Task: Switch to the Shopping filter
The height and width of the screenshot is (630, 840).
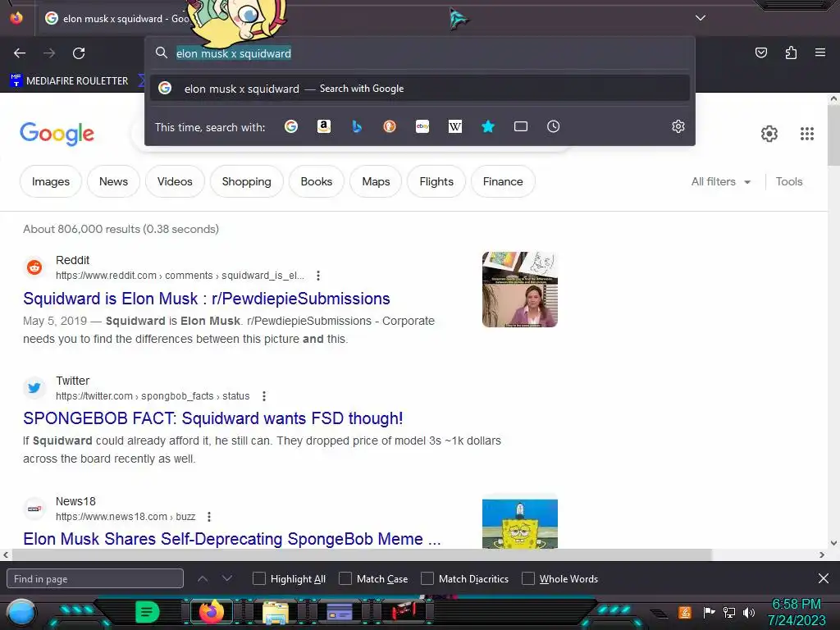Action: click(x=246, y=181)
